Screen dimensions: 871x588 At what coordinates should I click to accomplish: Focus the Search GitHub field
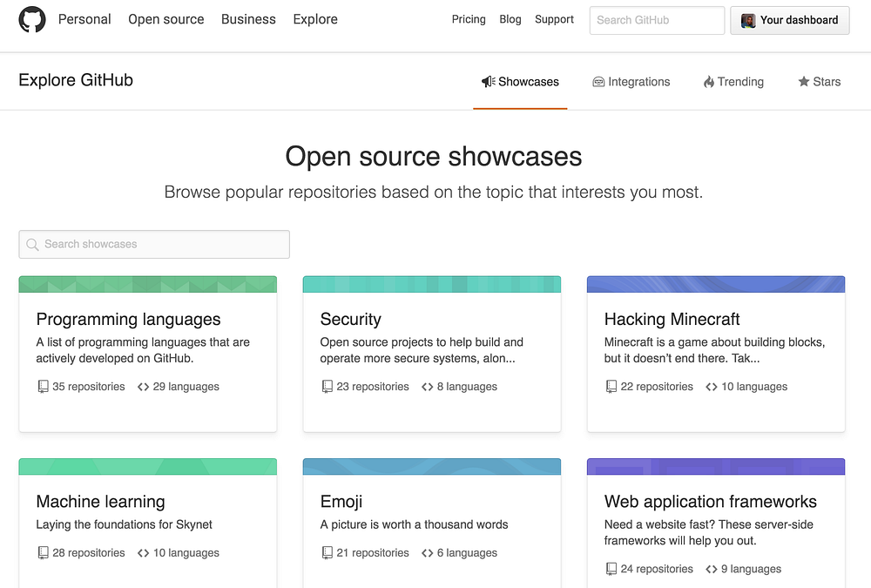[x=657, y=21]
